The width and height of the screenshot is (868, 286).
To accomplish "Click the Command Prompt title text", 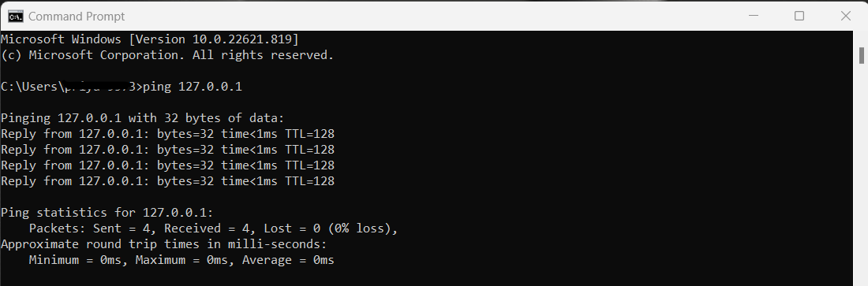I will click(x=77, y=17).
